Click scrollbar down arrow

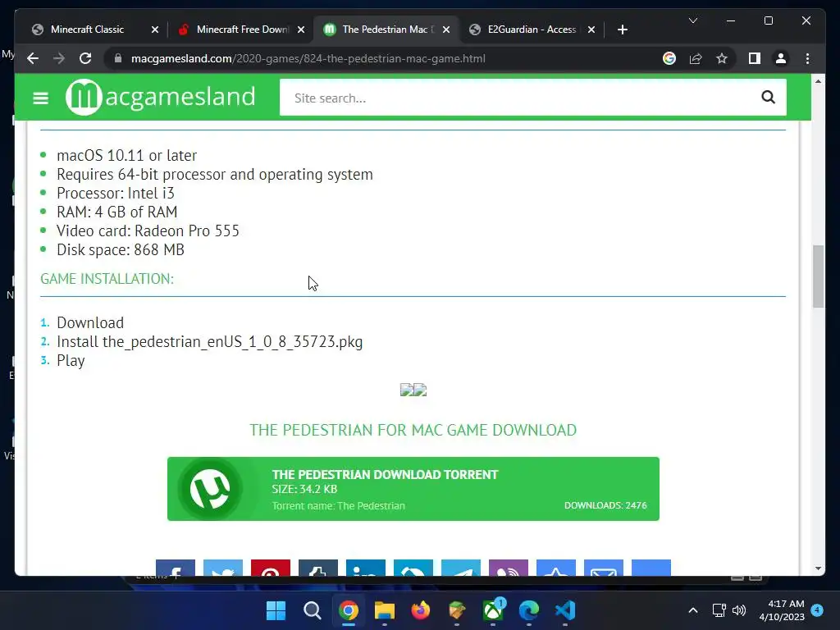(818, 568)
